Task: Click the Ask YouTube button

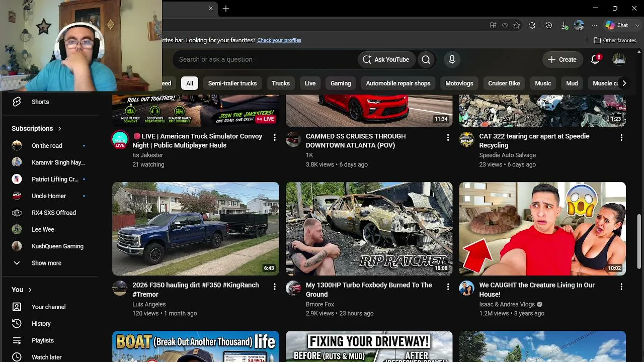Action: (386, 59)
